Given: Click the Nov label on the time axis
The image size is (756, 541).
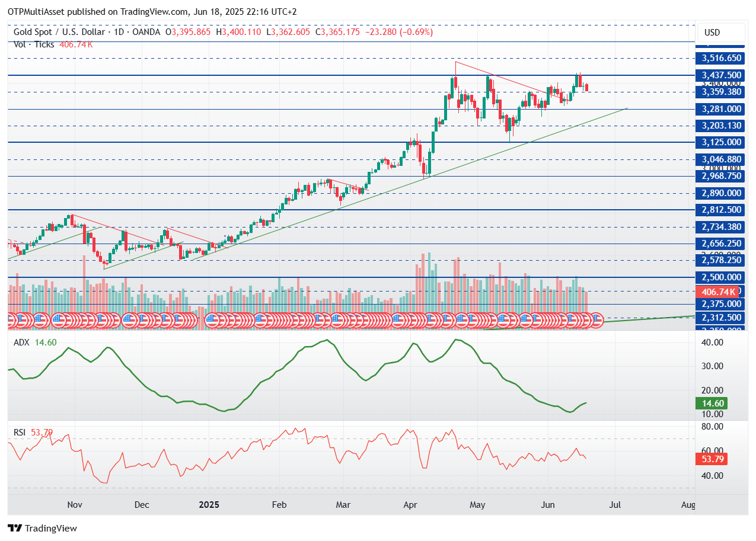Looking at the screenshot, I should (74, 505).
